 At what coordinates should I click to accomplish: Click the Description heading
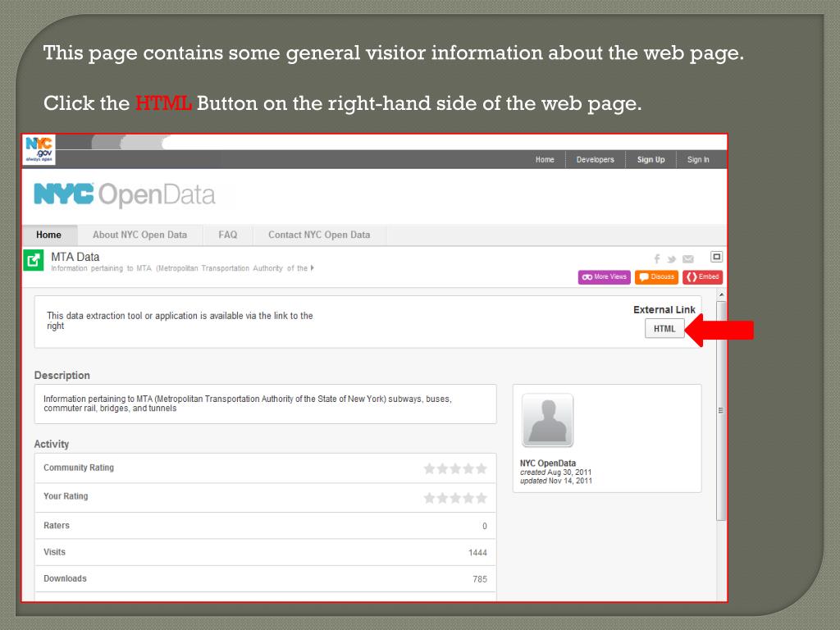pyautogui.click(x=62, y=375)
